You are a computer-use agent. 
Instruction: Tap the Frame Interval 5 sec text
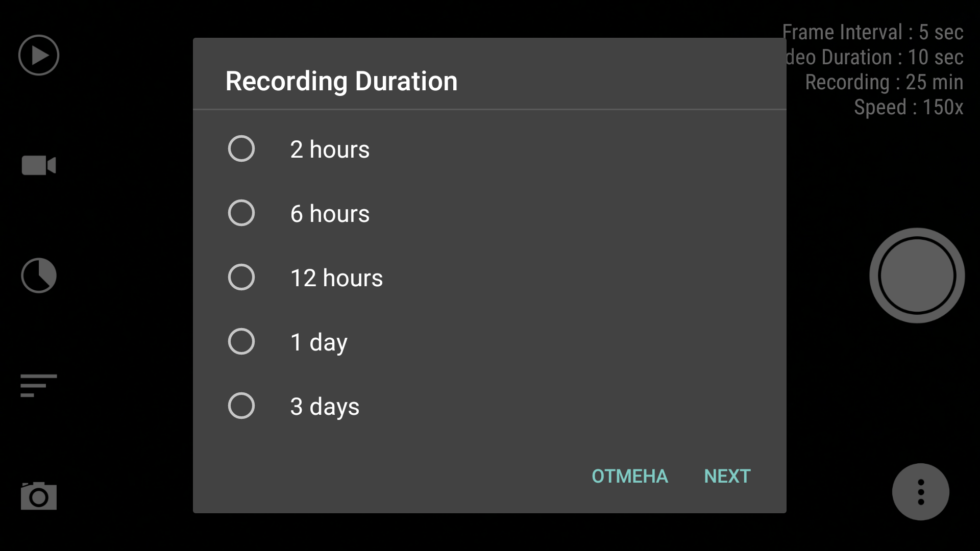coord(873,32)
